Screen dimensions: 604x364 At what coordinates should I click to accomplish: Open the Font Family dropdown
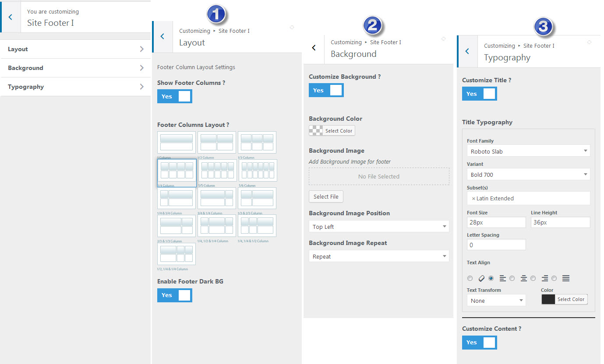pyautogui.click(x=528, y=151)
